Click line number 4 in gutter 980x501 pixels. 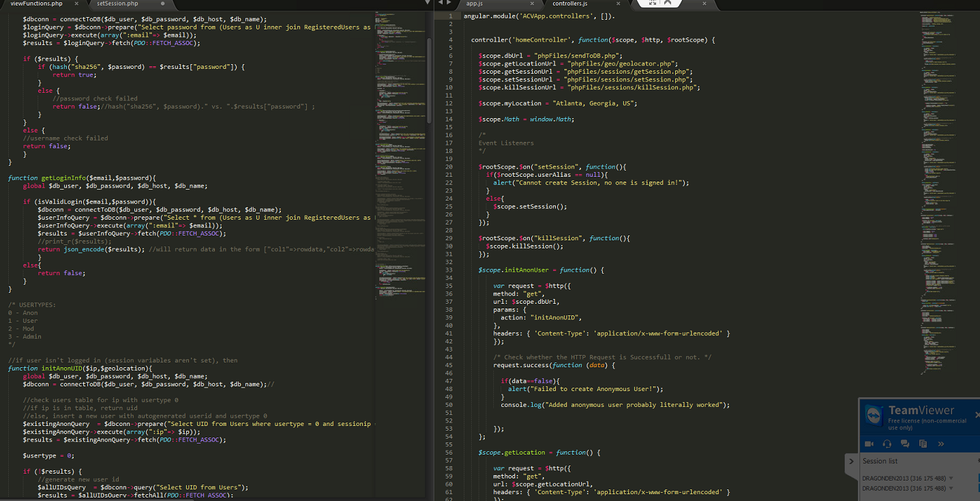tap(451, 40)
